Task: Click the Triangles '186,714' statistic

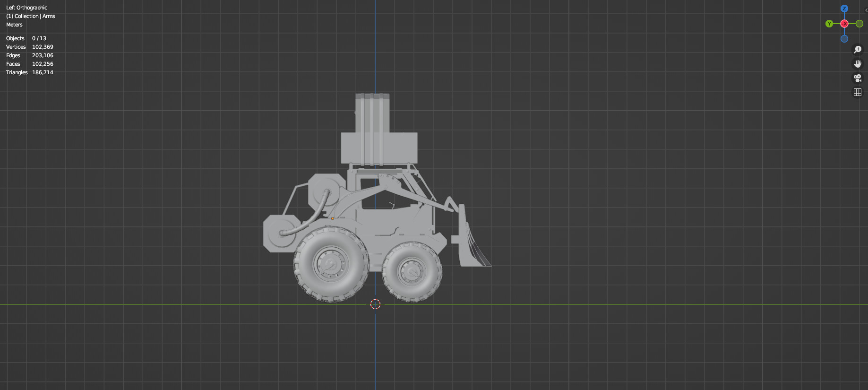Action: coord(43,72)
